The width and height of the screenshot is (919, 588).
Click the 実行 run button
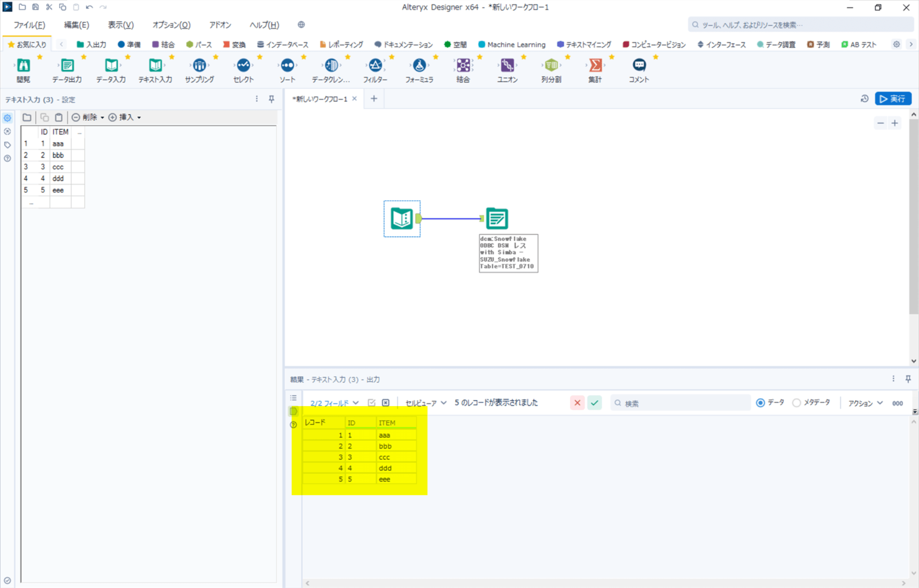point(893,99)
